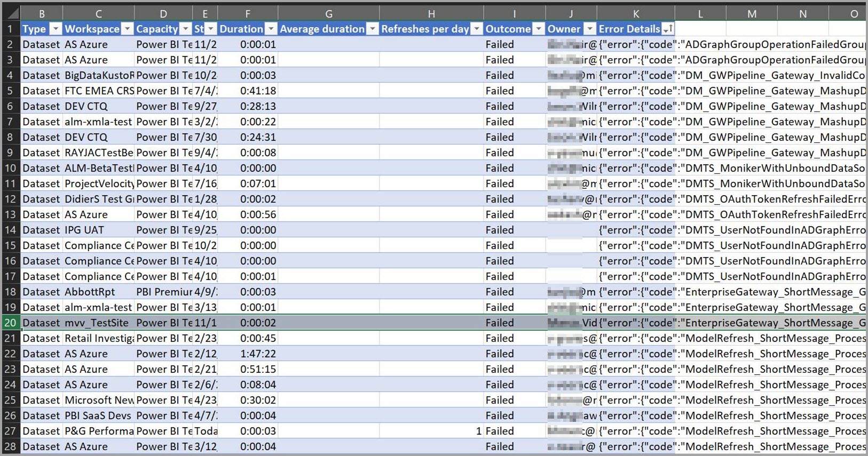The width and height of the screenshot is (868, 456).
Task: Select the PBI SaaS Devs workspace cell
Action: coord(99,415)
